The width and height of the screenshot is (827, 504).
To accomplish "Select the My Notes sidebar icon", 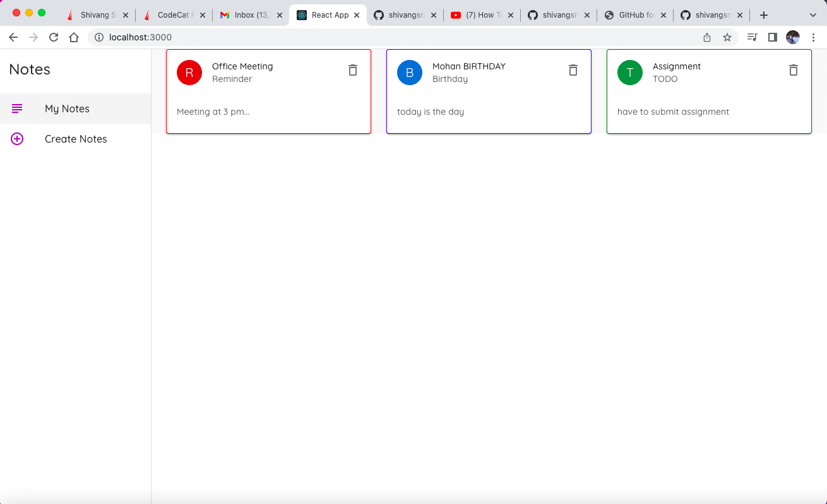I will [17, 108].
